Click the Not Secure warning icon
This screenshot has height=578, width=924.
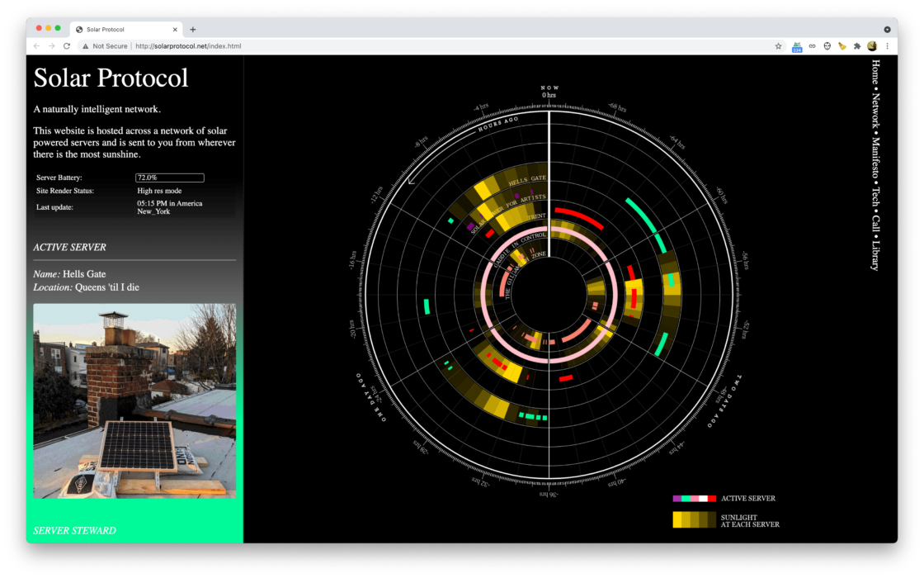tap(85, 46)
